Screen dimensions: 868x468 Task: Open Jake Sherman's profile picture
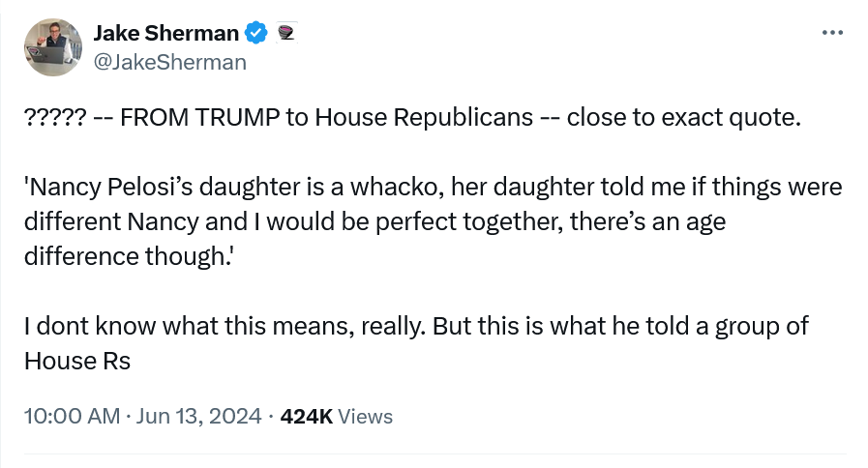[x=52, y=48]
